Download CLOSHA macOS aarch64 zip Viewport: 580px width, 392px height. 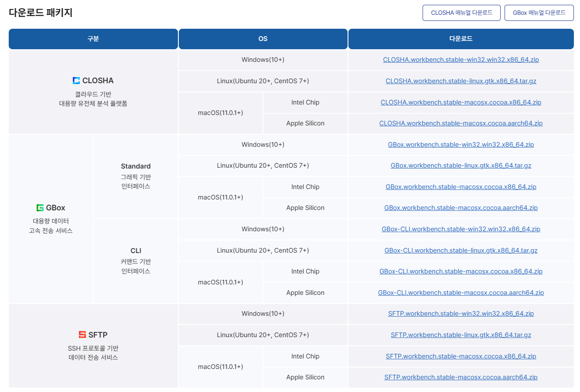[x=461, y=123]
